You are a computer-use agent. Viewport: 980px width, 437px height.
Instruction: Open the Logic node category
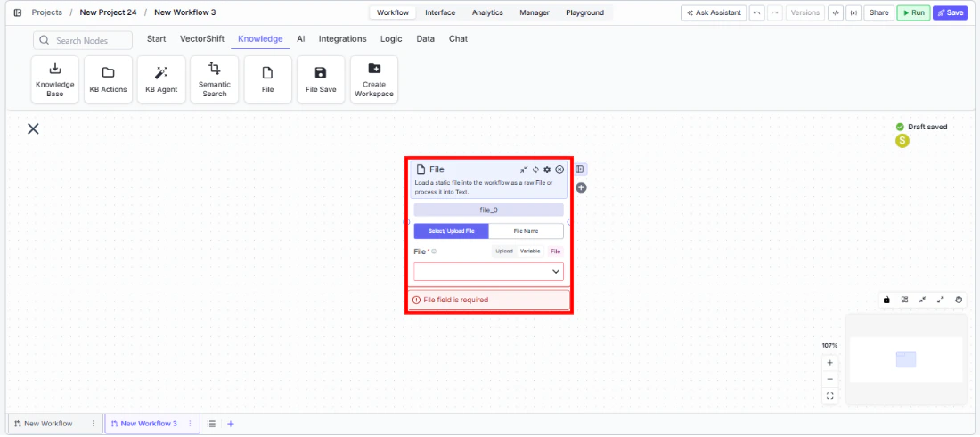[391, 39]
